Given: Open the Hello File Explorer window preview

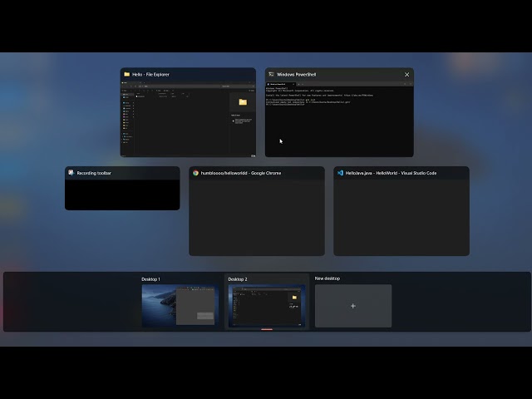Looking at the screenshot, I should click(x=188, y=119).
